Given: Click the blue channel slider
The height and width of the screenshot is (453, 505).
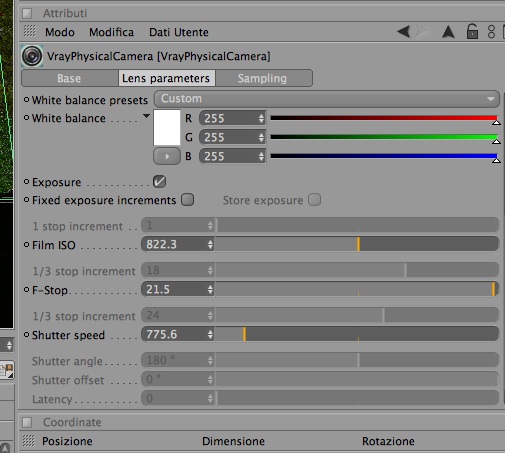Looking at the screenshot, I should click(x=384, y=156).
